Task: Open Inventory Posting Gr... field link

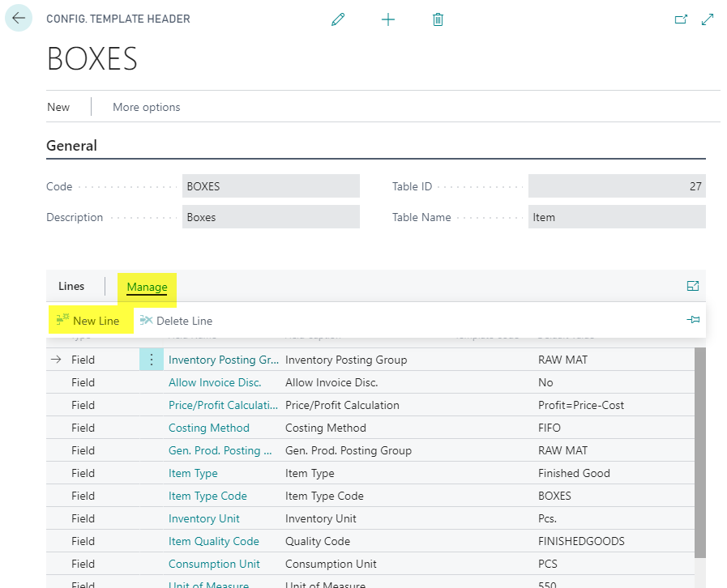Action: coord(224,360)
